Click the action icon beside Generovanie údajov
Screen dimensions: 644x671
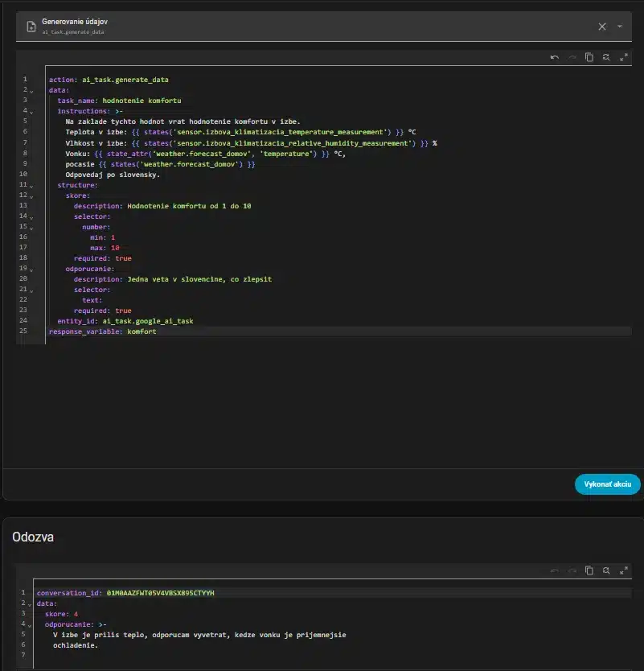(31, 27)
